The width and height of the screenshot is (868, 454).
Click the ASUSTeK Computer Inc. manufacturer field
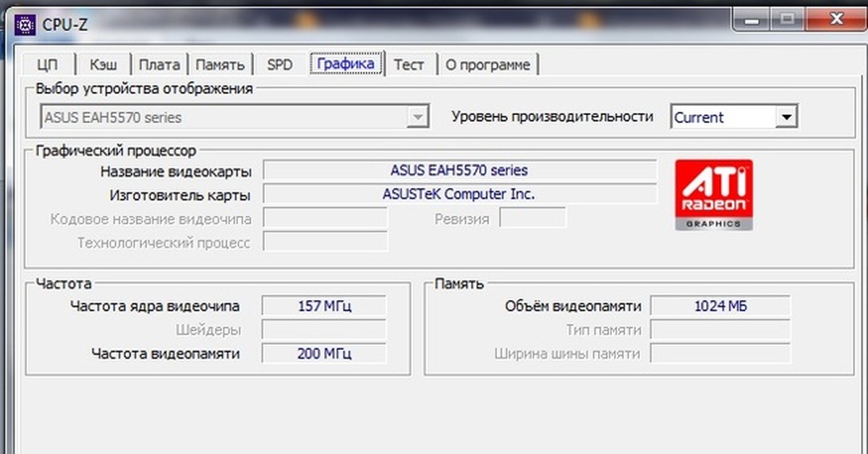pos(459,194)
